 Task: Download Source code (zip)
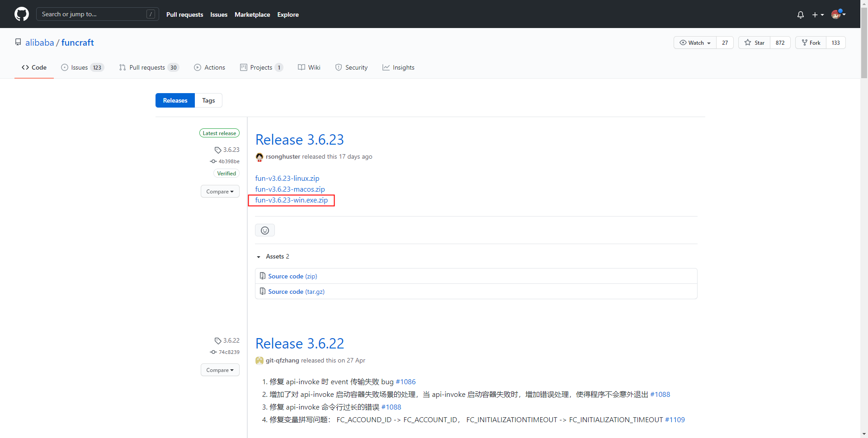click(x=292, y=276)
